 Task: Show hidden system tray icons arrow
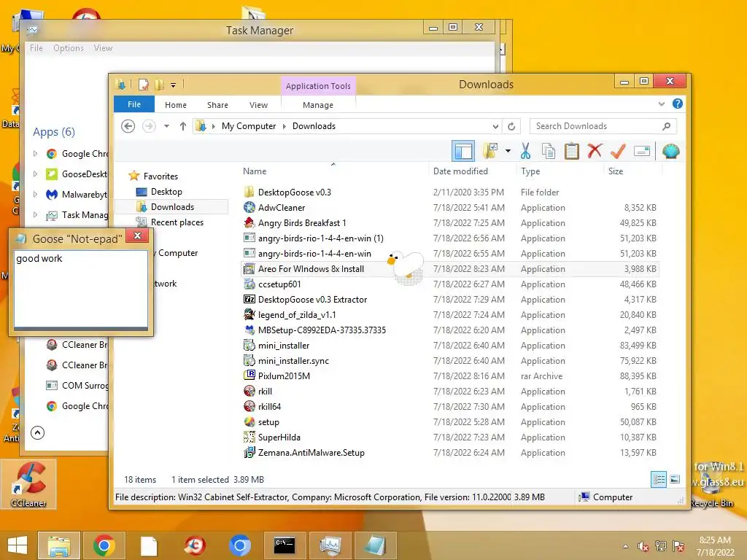pos(625,546)
